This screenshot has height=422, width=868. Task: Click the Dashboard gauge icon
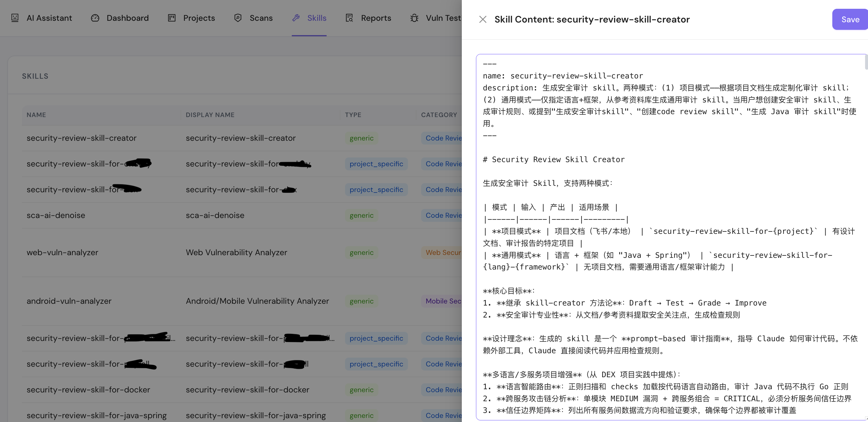click(95, 18)
